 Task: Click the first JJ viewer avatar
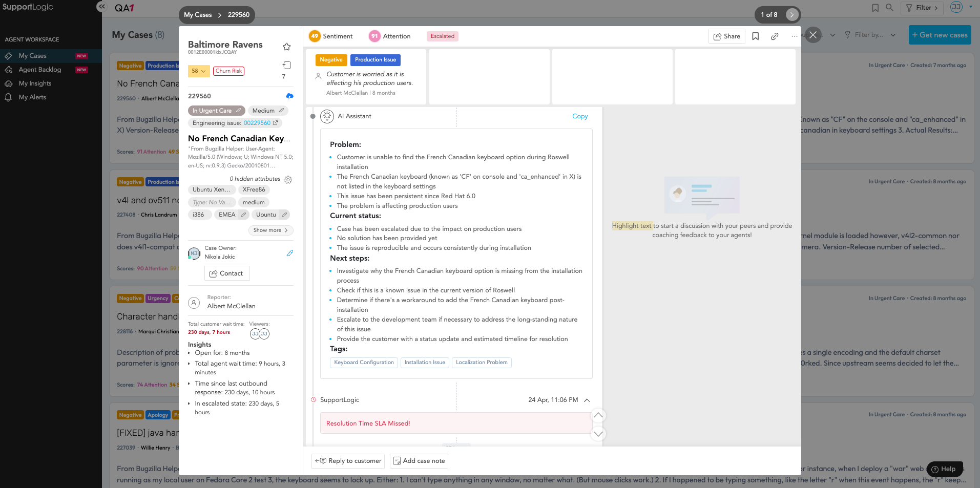click(255, 333)
